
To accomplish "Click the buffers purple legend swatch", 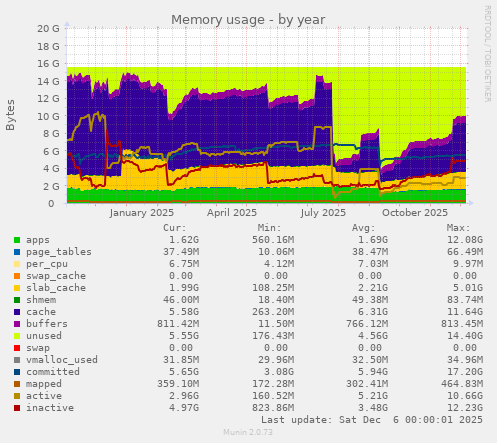I will point(17,324).
